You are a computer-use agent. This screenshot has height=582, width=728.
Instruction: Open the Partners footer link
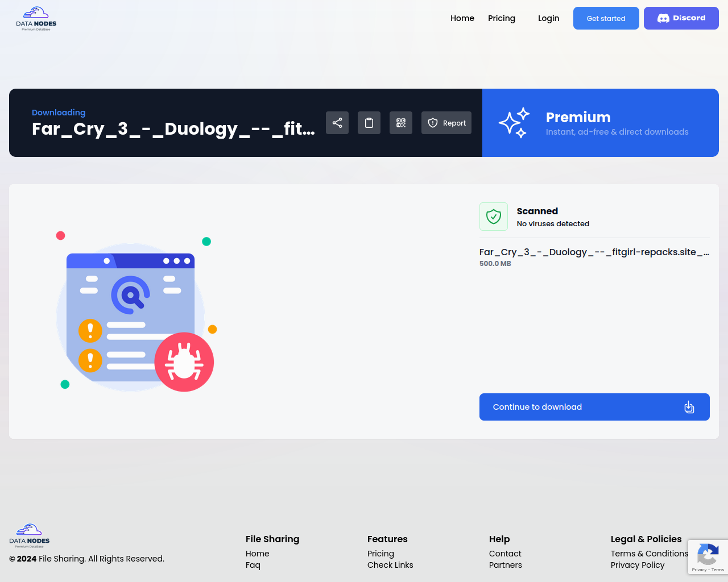coord(506,565)
